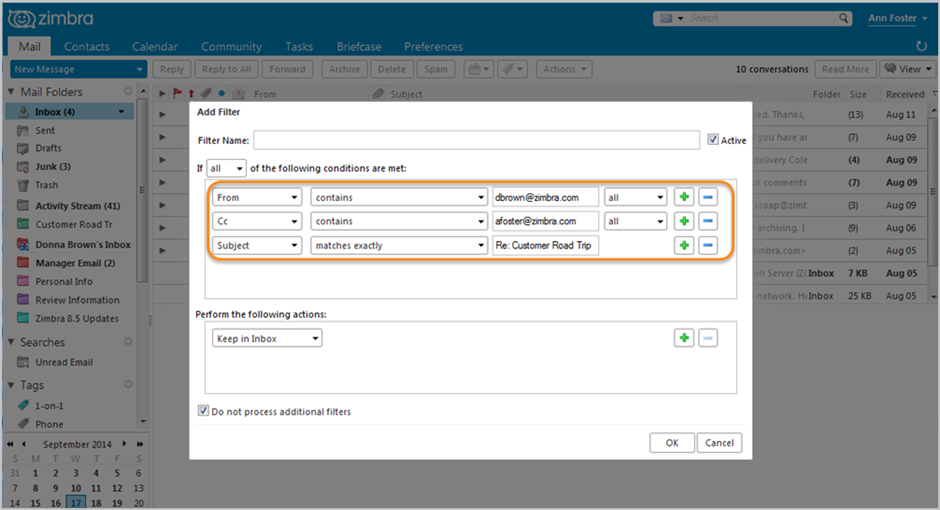Click the Reply to All button
940x510 pixels.
tap(226, 69)
